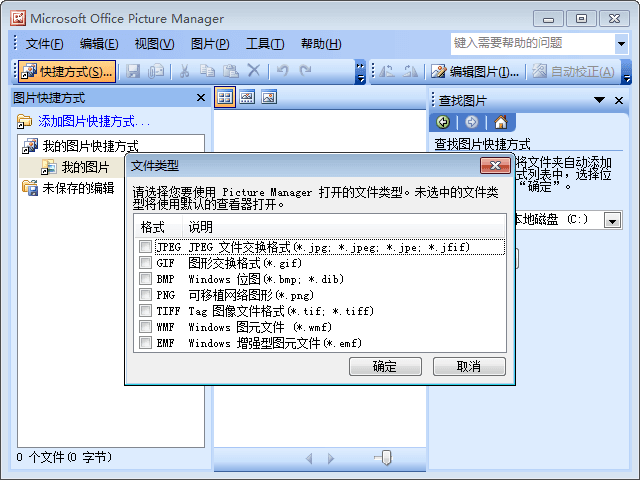Click the Home icon in task pane
This screenshot has height=480, width=640.
click(x=501, y=122)
